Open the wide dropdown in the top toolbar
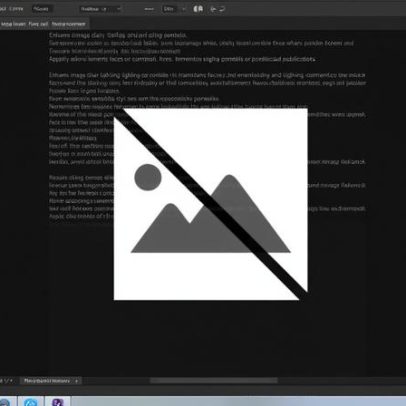 [x=100, y=9]
